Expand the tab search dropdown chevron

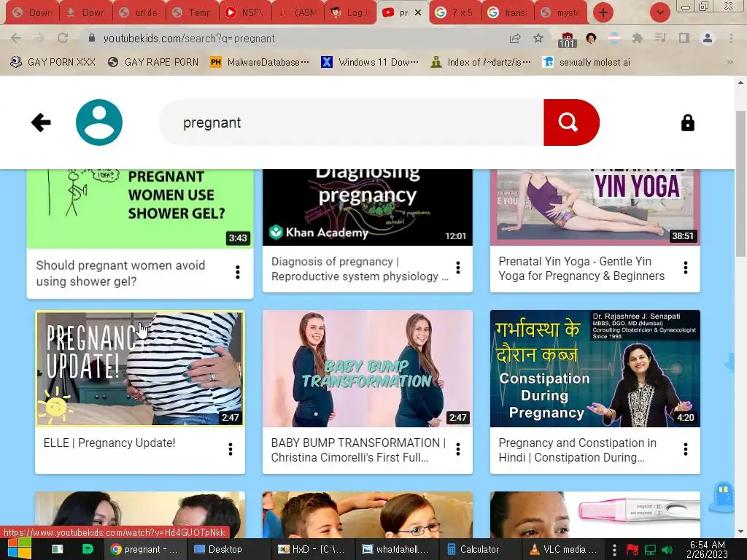(659, 12)
